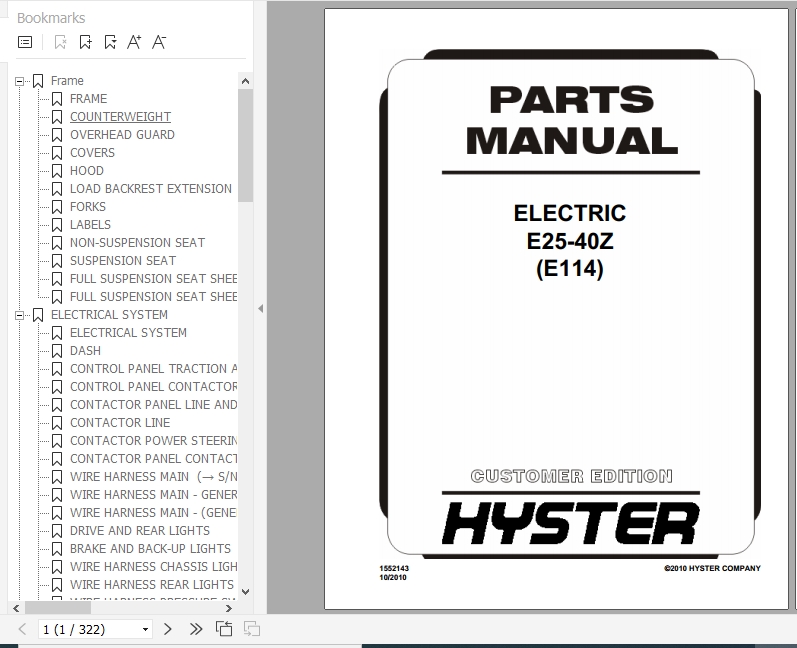Image resolution: width=797 pixels, height=648 pixels.
Task: Open CONTACTOR PANEL LINE AND bookmark
Action: point(153,405)
